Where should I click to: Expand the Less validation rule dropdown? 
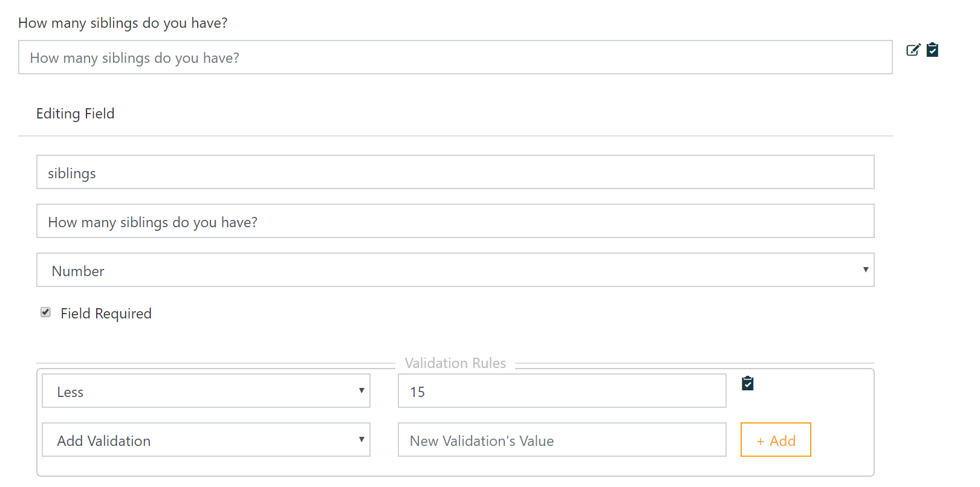tap(206, 391)
